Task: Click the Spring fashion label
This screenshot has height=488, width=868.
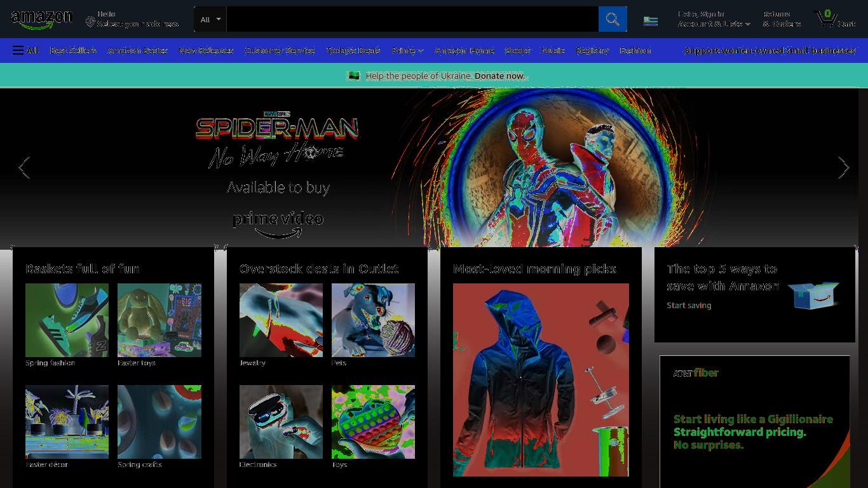Action: point(50,363)
